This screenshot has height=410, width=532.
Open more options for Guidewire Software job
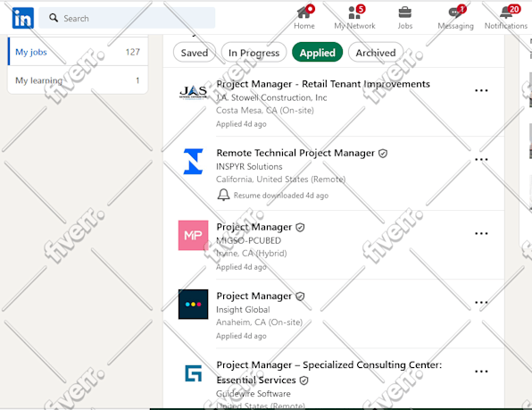tap(481, 371)
